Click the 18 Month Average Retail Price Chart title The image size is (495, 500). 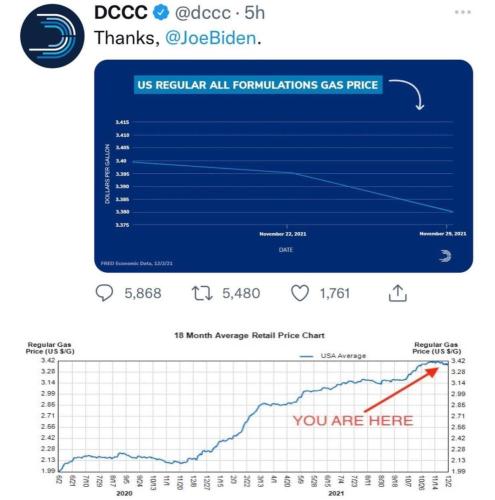(x=249, y=335)
